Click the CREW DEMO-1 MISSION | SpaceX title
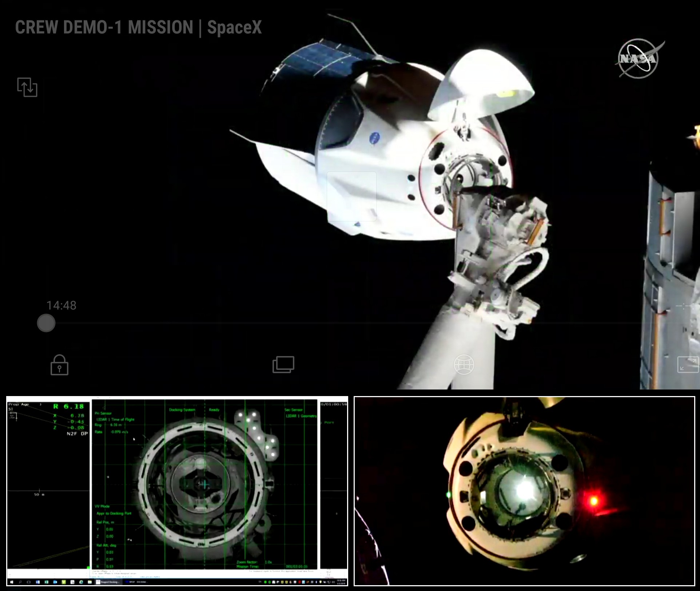This screenshot has height=591, width=700. click(138, 28)
